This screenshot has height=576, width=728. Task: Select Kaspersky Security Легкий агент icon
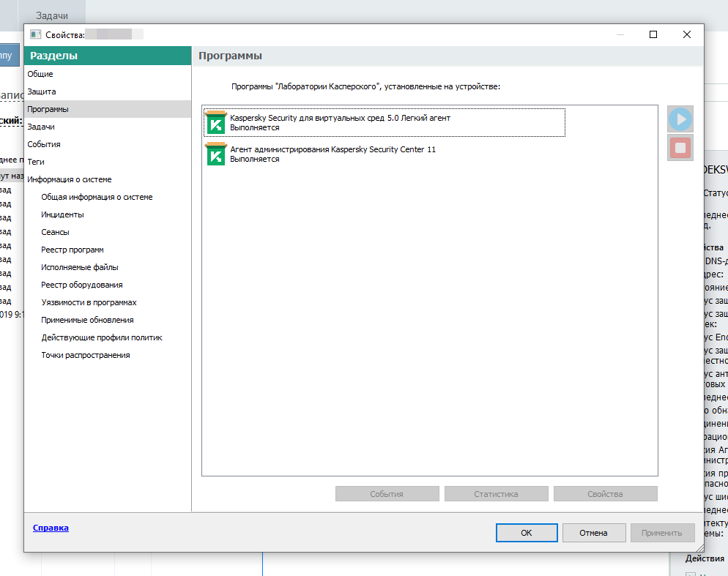click(x=216, y=122)
